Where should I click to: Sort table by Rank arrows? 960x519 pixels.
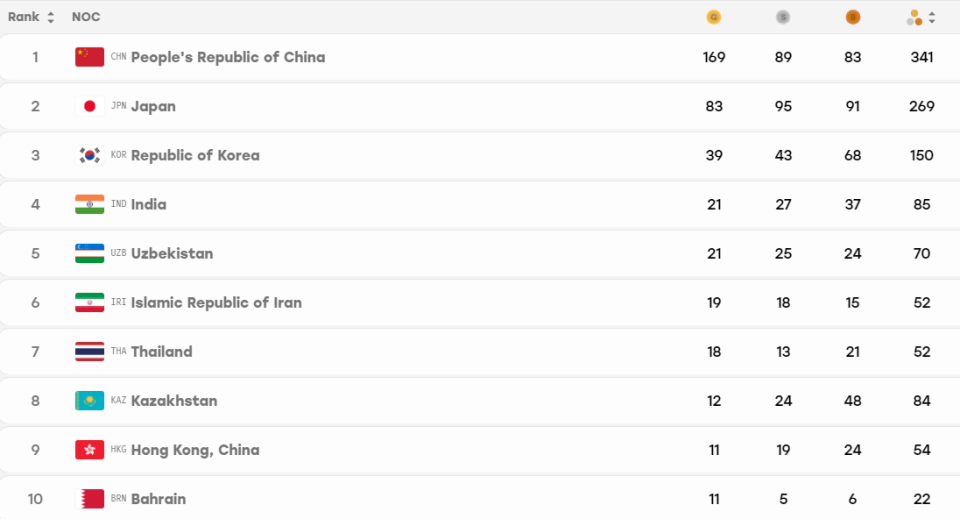[x=51, y=17]
